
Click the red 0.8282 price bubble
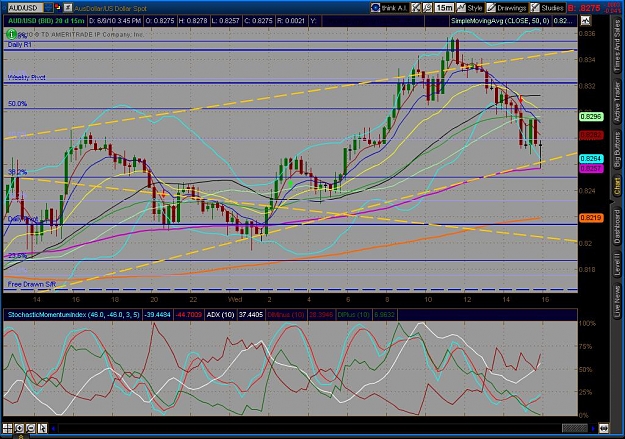pyautogui.click(x=591, y=136)
